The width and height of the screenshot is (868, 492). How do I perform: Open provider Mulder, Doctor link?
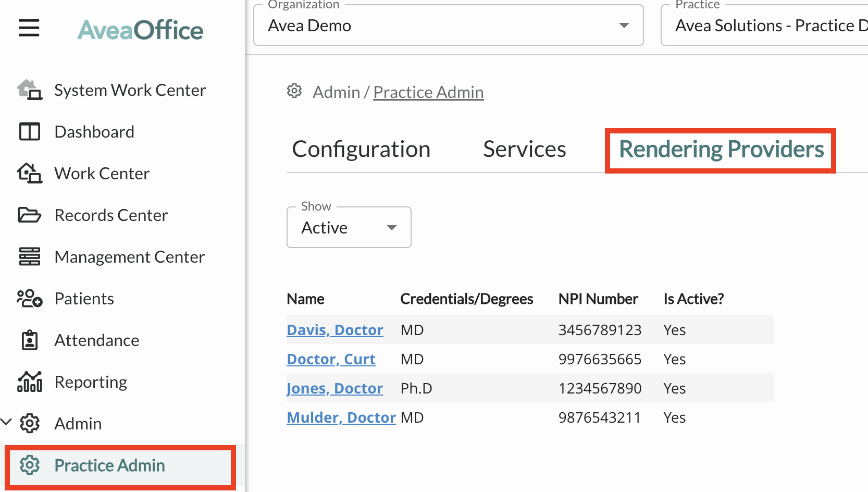[341, 417]
